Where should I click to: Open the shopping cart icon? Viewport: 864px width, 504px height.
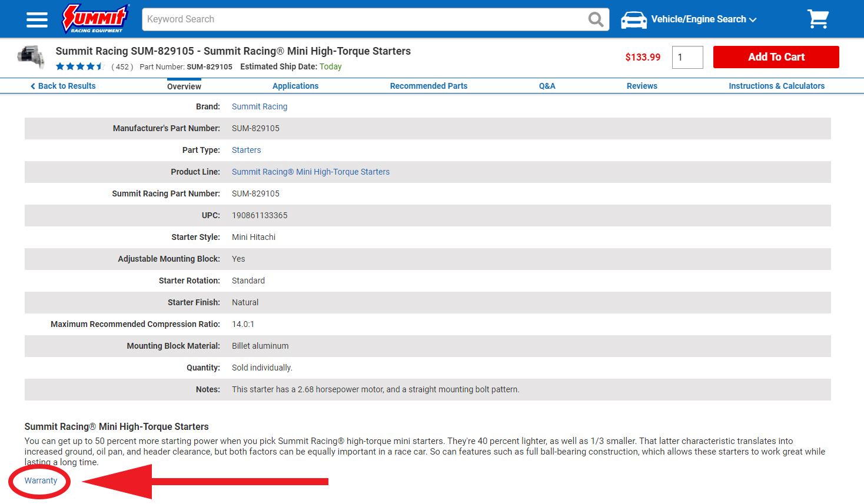click(818, 19)
